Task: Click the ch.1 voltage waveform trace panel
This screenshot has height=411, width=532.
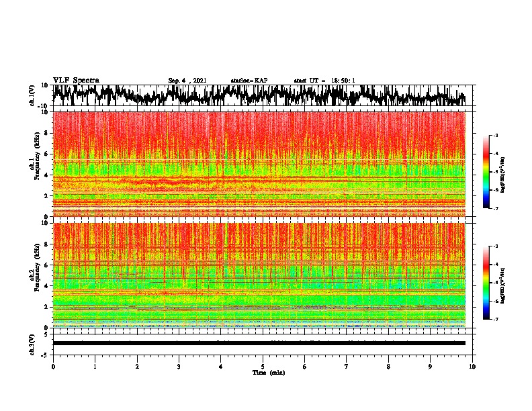Action: click(262, 95)
